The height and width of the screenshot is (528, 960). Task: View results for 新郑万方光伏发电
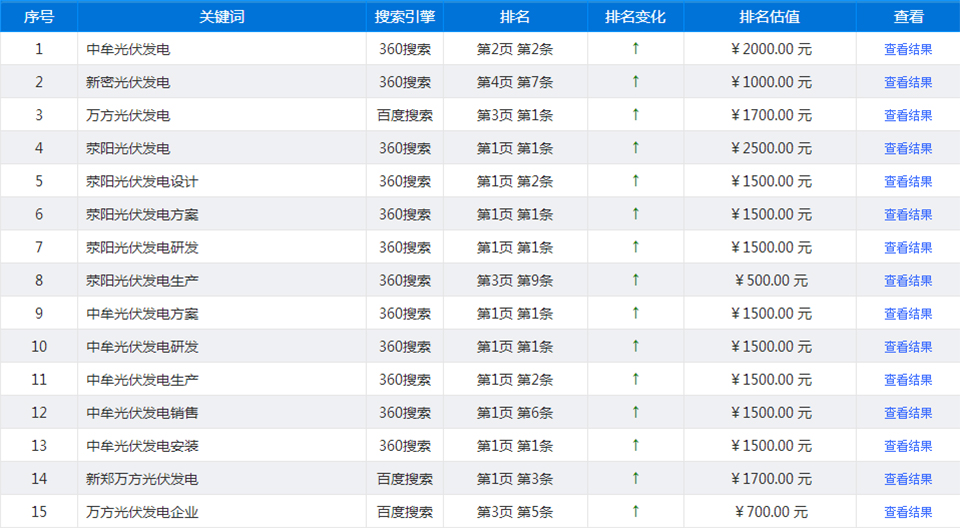pyautogui.click(x=908, y=479)
